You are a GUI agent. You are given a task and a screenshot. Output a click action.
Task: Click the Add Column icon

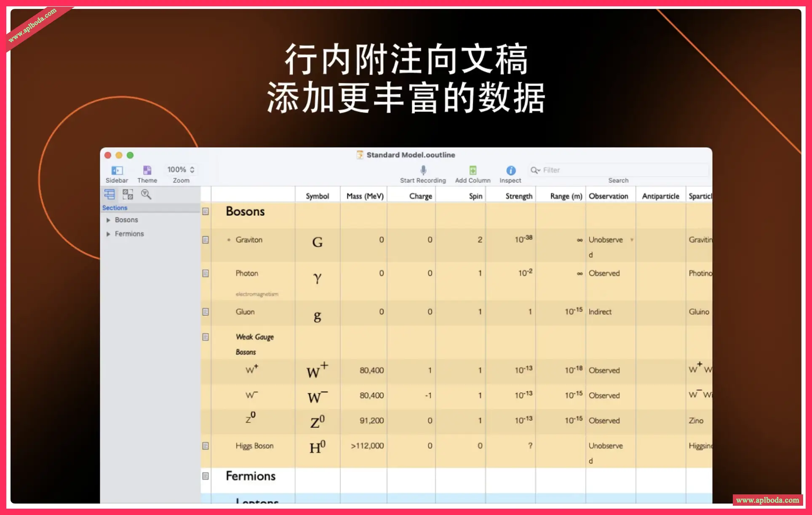point(473,170)
